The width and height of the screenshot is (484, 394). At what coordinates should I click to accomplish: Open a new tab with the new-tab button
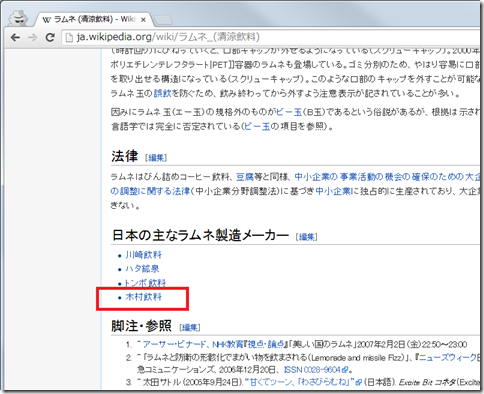tap(163, 20)
